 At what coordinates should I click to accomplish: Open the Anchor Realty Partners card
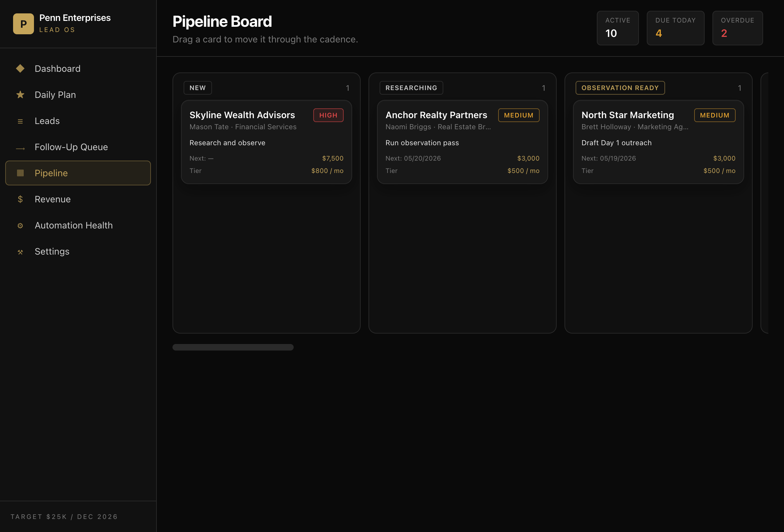tap(462, 142)
